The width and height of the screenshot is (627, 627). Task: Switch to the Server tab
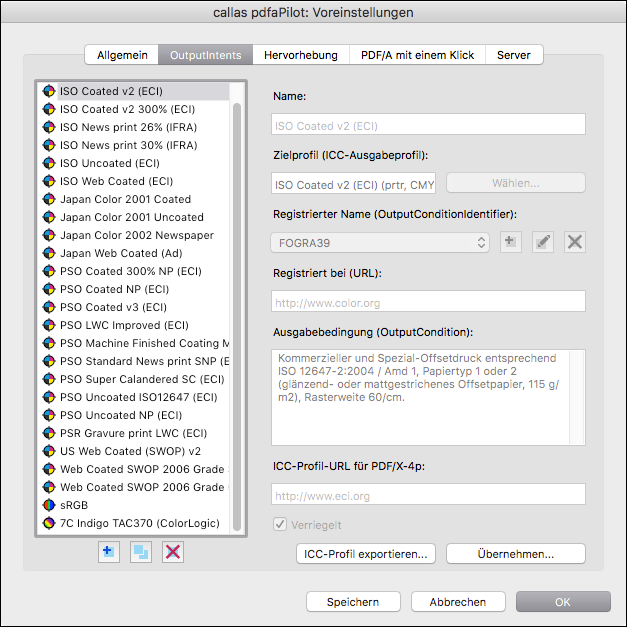pos(514,55)
